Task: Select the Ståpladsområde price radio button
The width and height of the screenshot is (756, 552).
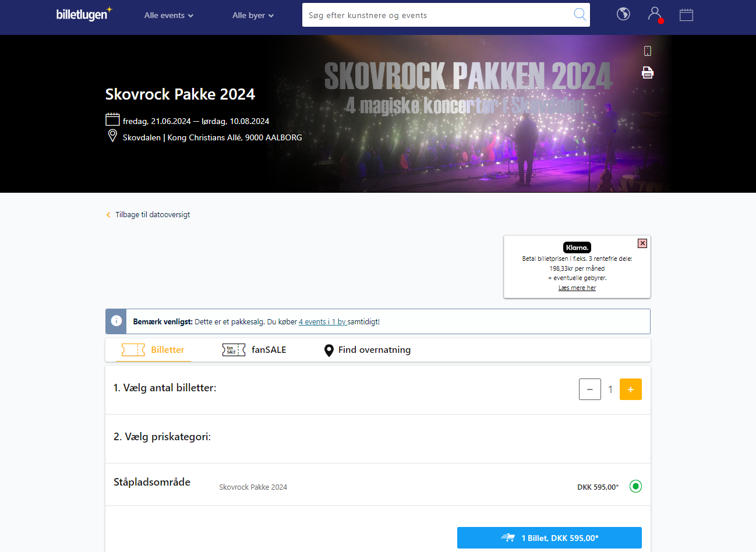Action: point(635,486)
